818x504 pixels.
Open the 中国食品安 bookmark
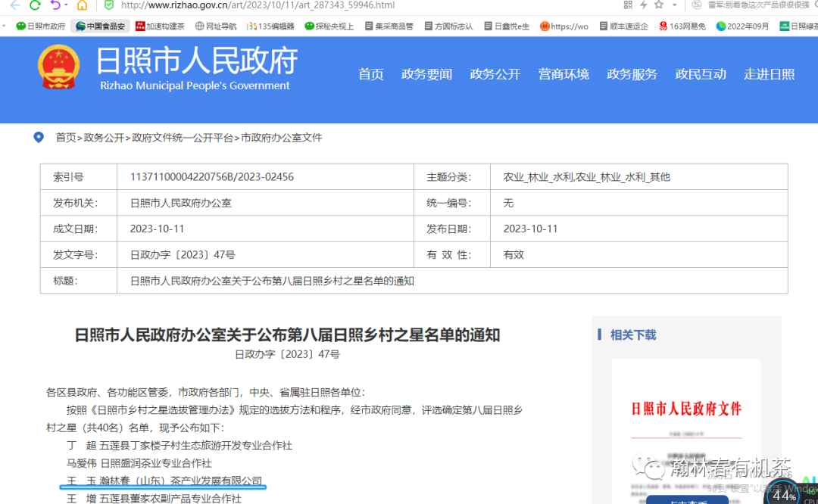coord(100,26)
